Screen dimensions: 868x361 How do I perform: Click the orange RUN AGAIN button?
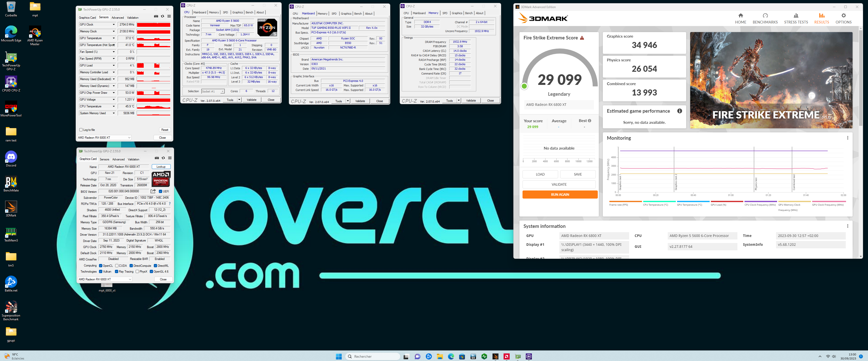[560, 195]
